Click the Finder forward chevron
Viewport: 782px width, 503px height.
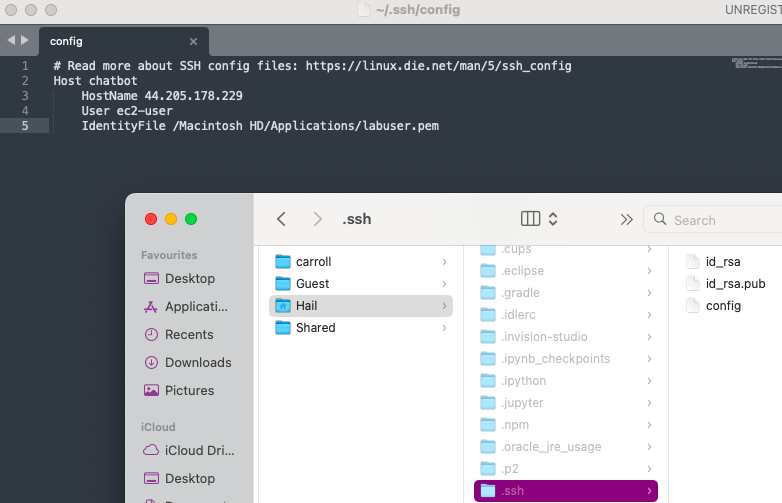tap(317, 219)
